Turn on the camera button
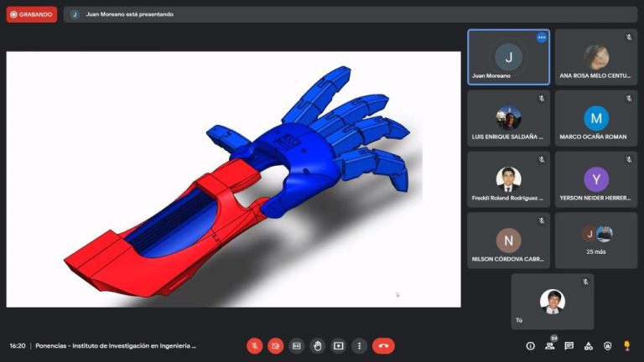 coord(276,345)
